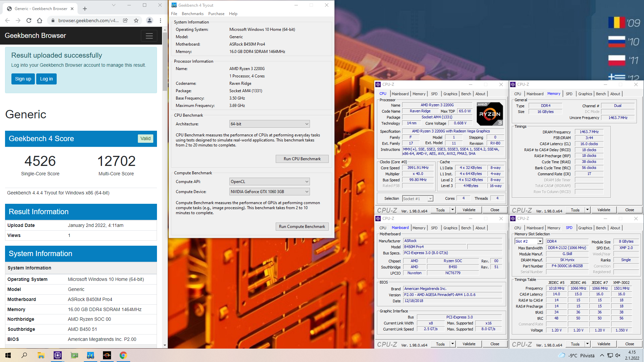Open the Geekbench Benchmarks menu

193,14
